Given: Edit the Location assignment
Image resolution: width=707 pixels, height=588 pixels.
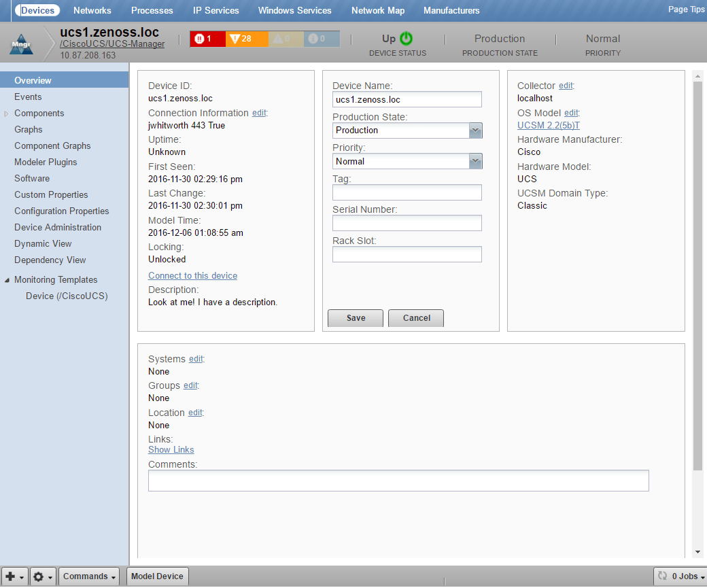Looking at the screenshot, I should click(195, 413).
